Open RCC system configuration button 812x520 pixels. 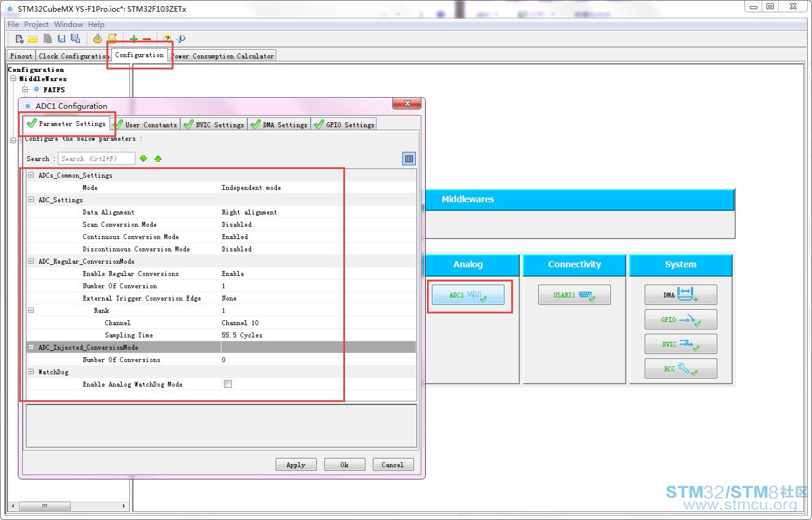click(680, 369)
